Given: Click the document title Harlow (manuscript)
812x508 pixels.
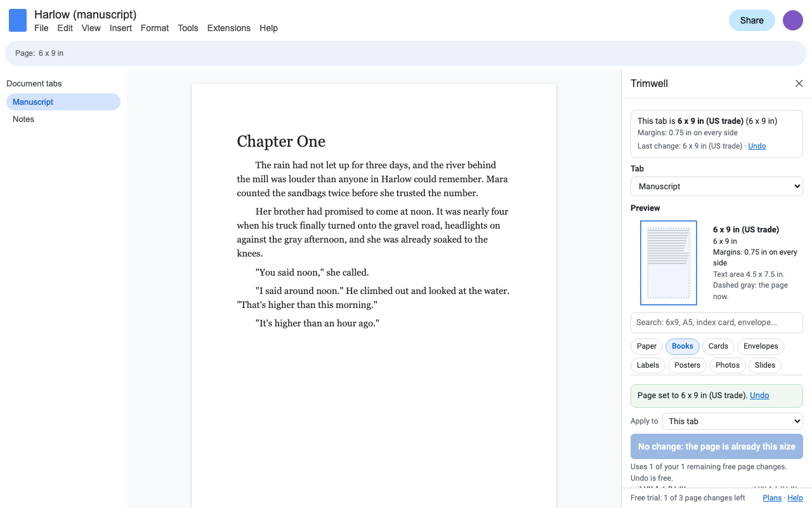Looking at the screenshot, I should click(85, 14).
